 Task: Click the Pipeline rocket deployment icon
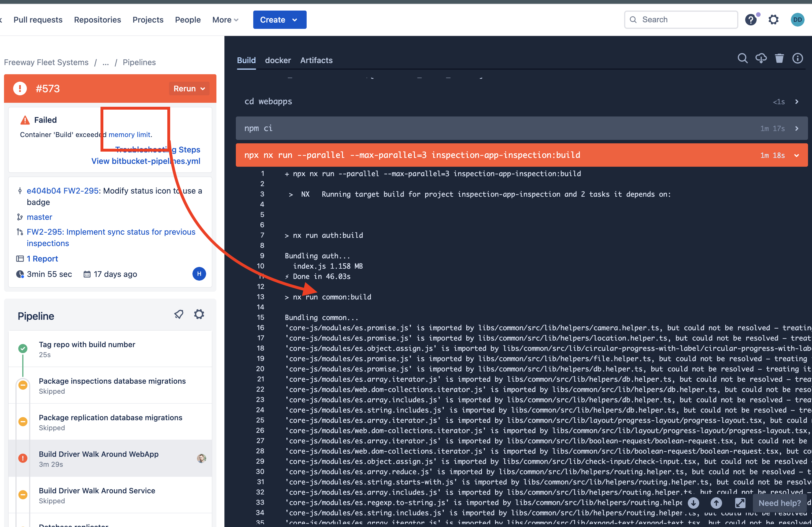(x=179, y=314)
